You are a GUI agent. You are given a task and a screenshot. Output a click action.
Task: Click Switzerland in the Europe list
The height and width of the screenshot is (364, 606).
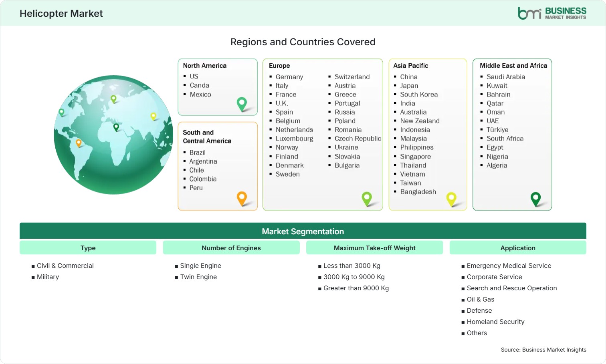pyautogui.click(x=352, y=77)
